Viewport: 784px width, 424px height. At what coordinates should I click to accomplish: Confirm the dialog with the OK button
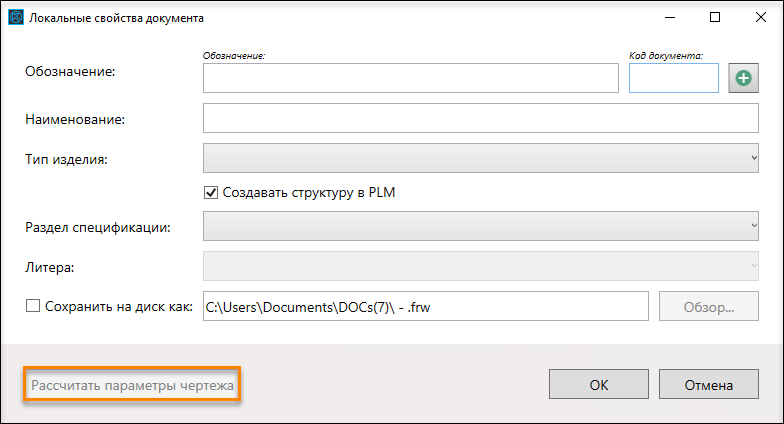598,384
